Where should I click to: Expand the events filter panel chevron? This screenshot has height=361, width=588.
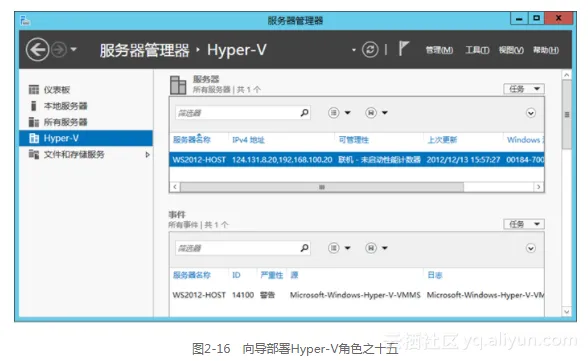coord(531,248)
